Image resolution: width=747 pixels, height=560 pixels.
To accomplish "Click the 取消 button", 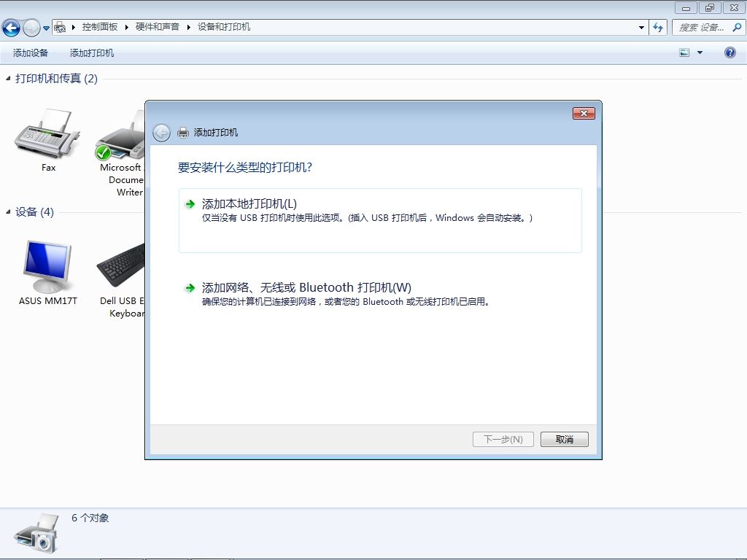I will pyautogui.click(x=565, y=439).
